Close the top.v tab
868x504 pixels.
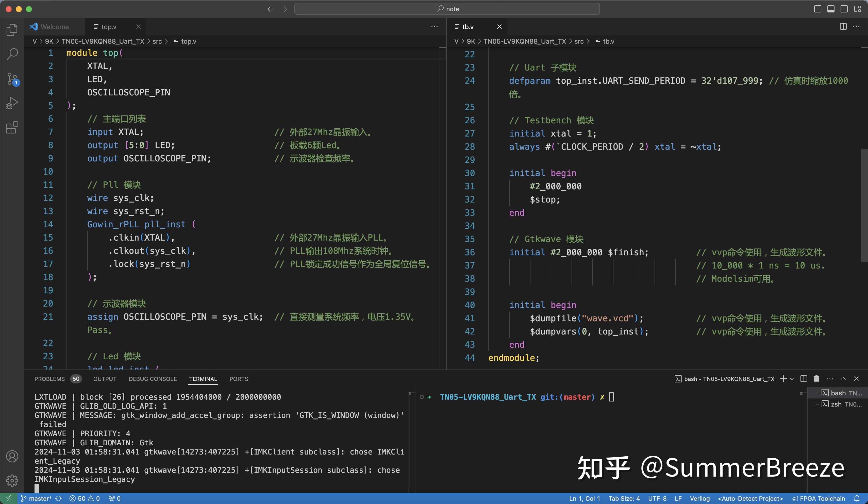(139, 27)
